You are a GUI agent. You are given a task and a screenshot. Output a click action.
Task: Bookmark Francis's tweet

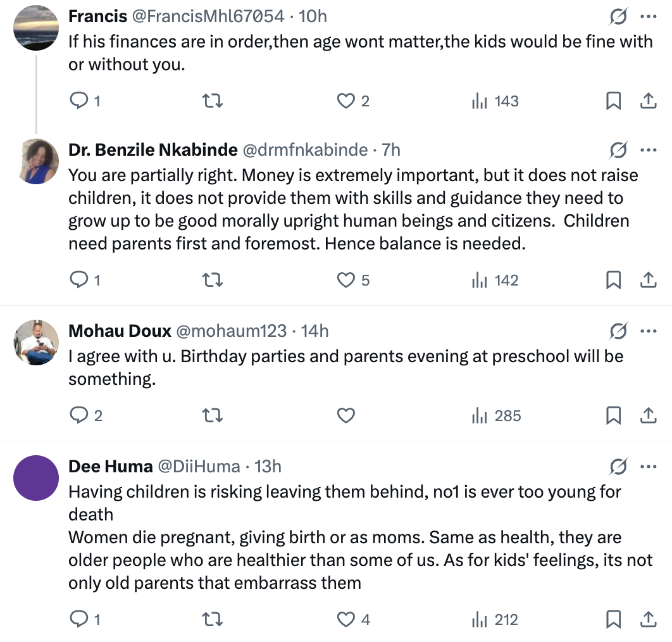613,101
